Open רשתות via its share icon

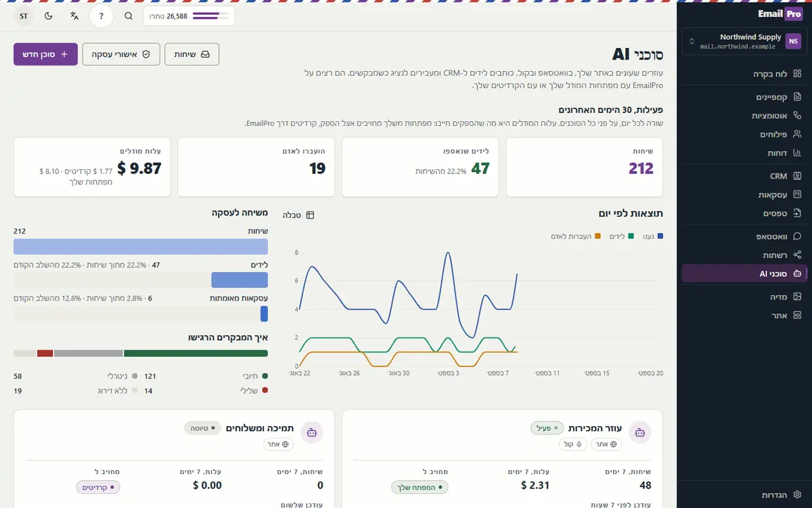pos(797,255)
